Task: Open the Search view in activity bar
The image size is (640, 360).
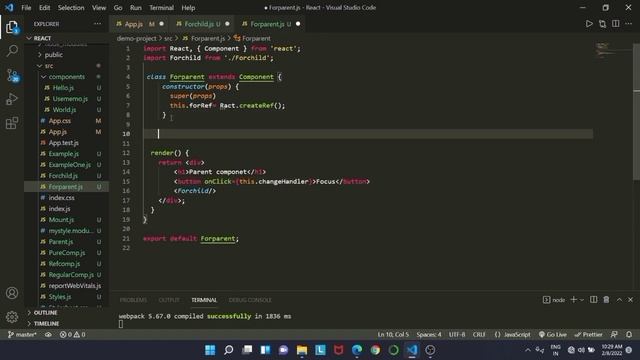Action: 12,51
